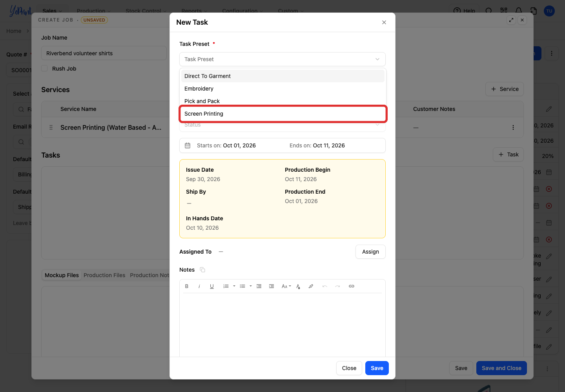Increase indent in Notes editor

[x=272, y=286]
